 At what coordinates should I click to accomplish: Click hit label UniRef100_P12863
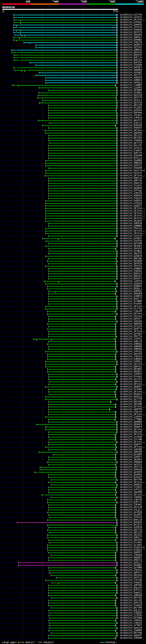pos(131,108)
